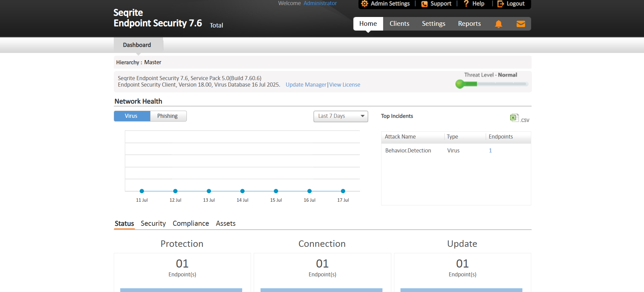Open Update Manager
Viewport: 644px width, 292px height.
click(x=306, y=85)
